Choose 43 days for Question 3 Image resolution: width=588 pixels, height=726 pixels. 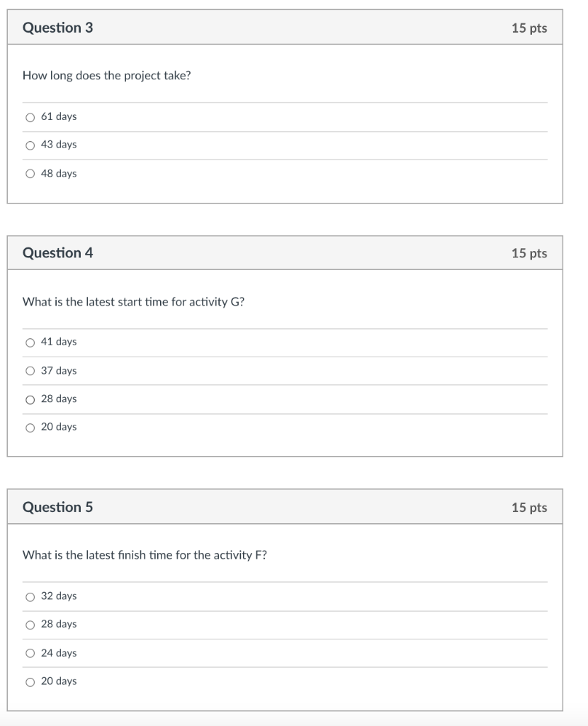coord(30,145)
